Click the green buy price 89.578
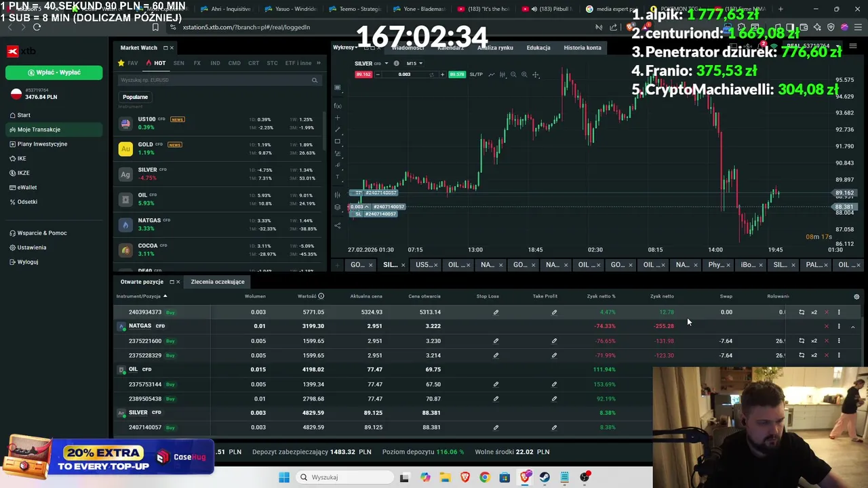This screenshot has height=488, width=868. [457, 75]
